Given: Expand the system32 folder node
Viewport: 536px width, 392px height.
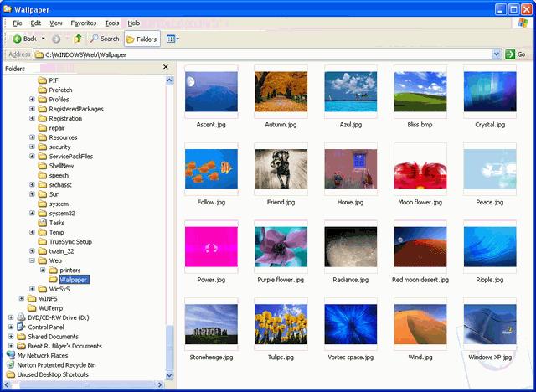Looking at the screenshot, I should click(x=32, y=213).
